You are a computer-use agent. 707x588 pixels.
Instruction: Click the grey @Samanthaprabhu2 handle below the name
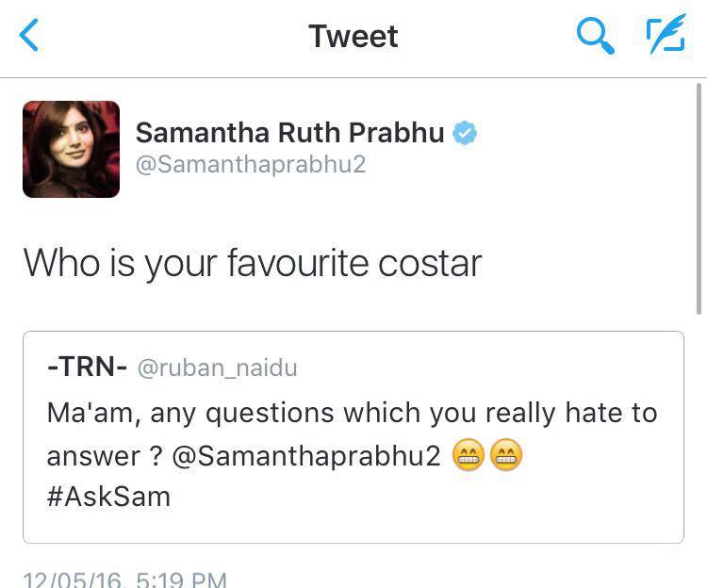[x=251, y=165]
